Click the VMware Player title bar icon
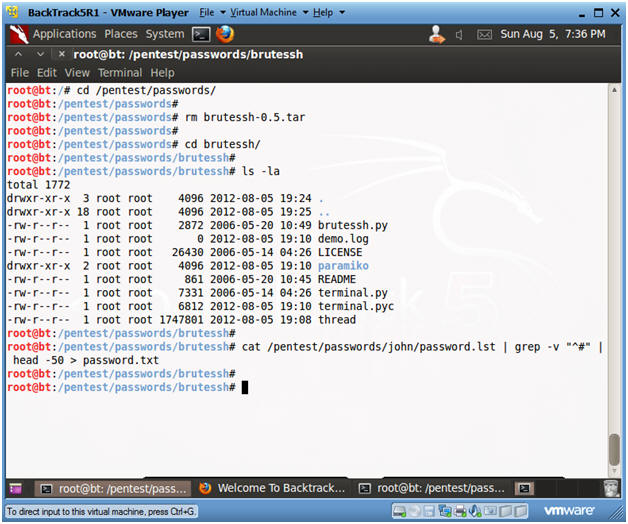 [x=12, y=12]
